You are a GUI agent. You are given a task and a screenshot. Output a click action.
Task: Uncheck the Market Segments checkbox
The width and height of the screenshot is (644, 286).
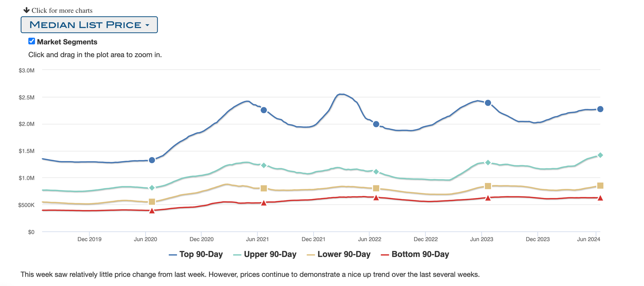pyautogui.click(x=32, y=41)
